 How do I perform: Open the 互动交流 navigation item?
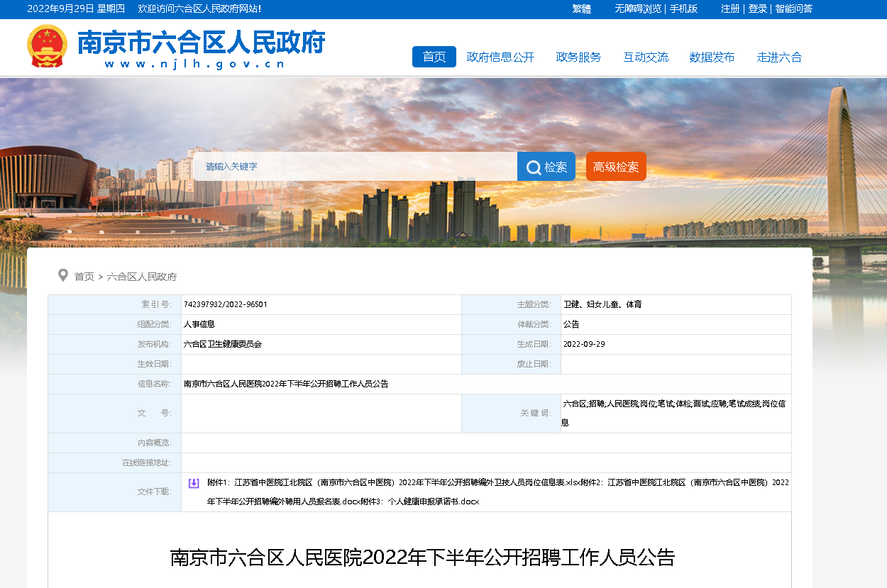coord(646,57)
